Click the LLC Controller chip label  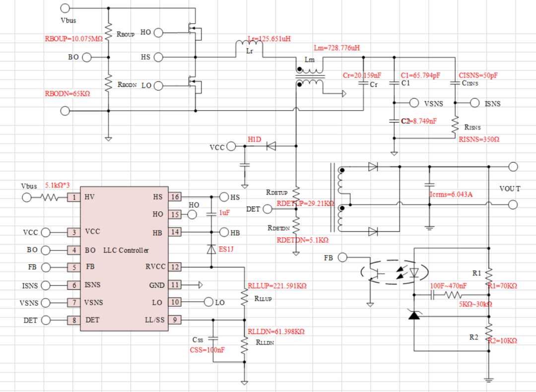point(126,250)
